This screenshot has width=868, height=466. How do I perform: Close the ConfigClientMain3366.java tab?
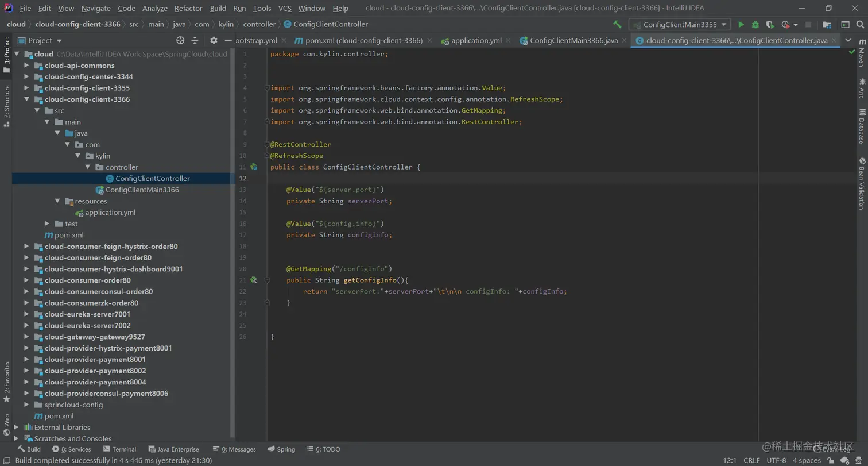point(623,41)
